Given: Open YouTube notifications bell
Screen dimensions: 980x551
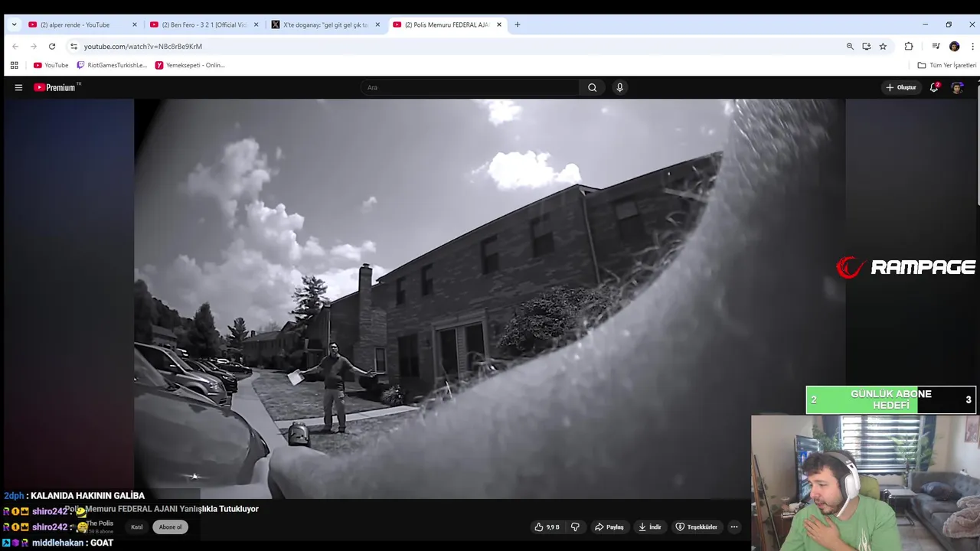Looking at the screenshot, I should tap(934, 87).
